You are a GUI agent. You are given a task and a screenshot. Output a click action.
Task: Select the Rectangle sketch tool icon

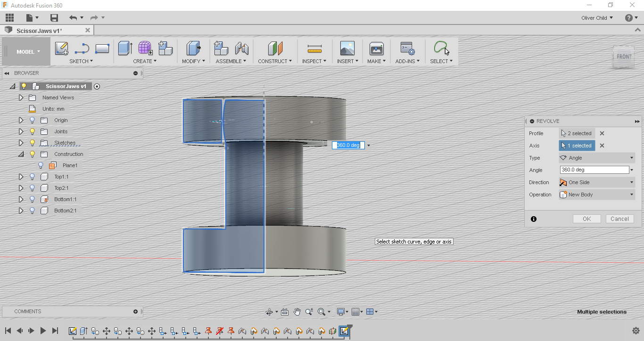102,49
